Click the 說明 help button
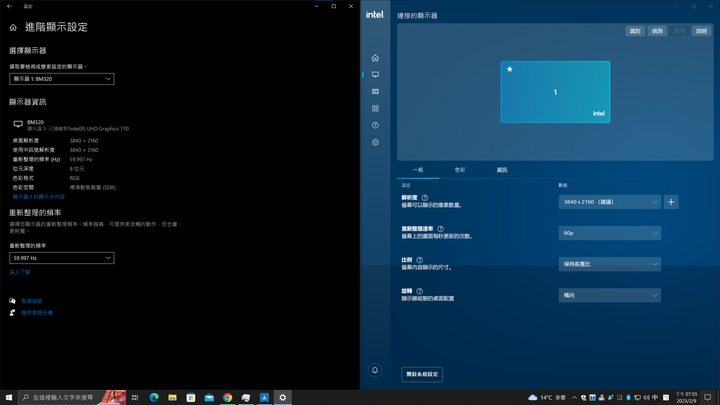This screenshot has width=720, height=405. pyautogui.click(x=701, y=31)
